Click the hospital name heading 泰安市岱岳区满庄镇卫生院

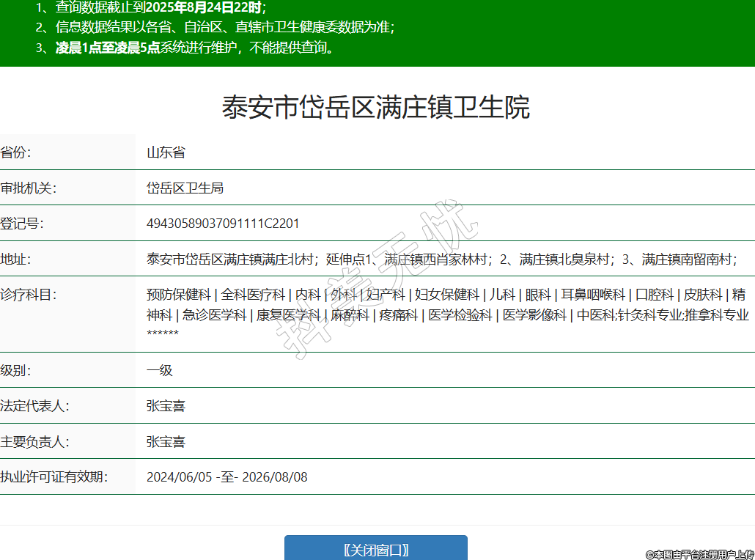[x=376, y=108]
